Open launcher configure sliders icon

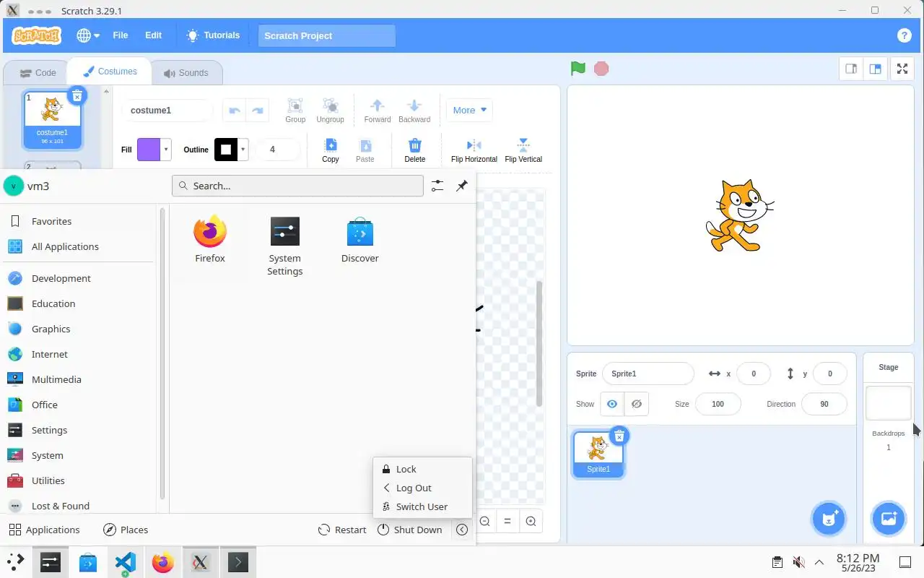(437, 186)
